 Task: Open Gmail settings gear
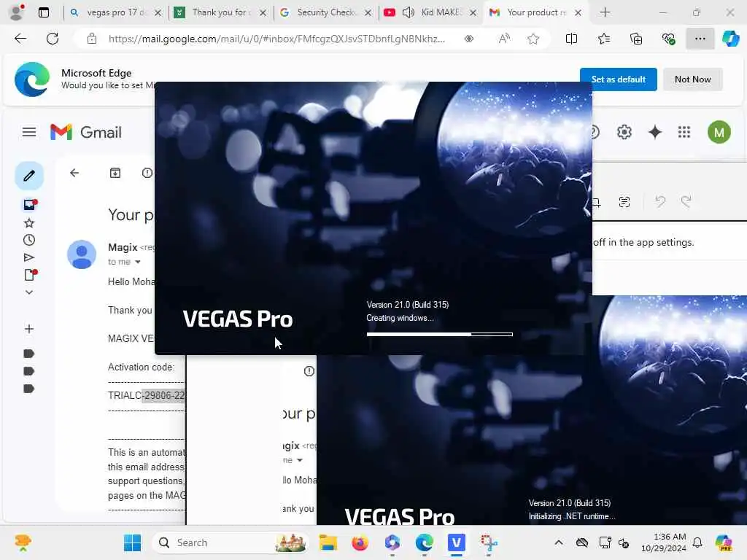click(x=624, y=132)
